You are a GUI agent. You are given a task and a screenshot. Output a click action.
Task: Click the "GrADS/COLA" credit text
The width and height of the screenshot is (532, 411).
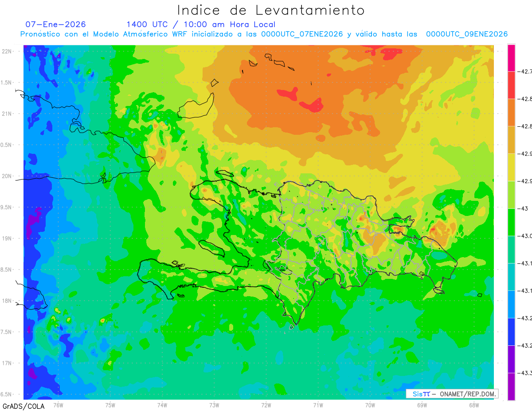23,406
